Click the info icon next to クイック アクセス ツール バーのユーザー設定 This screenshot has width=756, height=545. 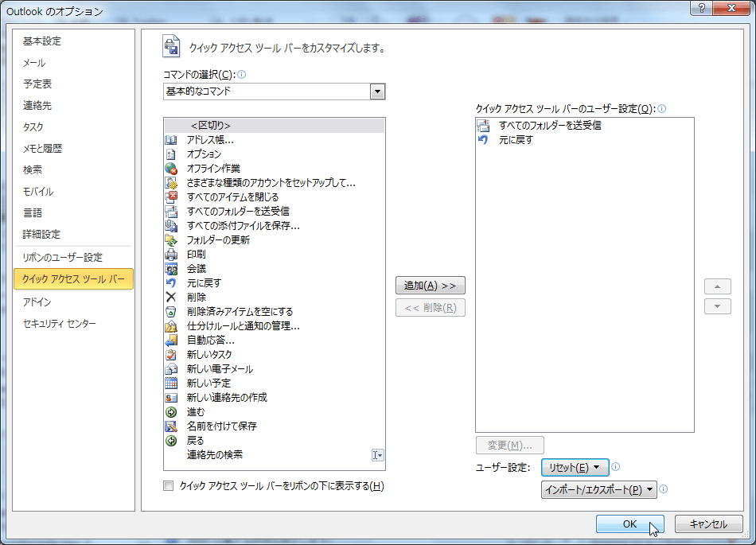click(661, 108)
